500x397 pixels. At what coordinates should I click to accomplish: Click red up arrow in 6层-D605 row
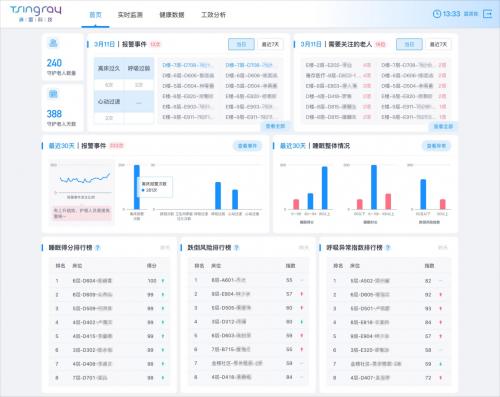point(441,295)
